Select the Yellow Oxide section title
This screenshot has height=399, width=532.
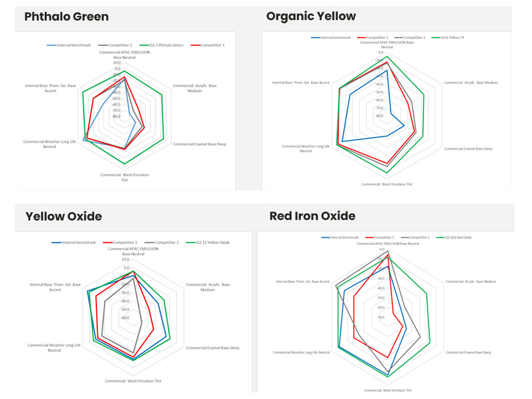[63, 216]
